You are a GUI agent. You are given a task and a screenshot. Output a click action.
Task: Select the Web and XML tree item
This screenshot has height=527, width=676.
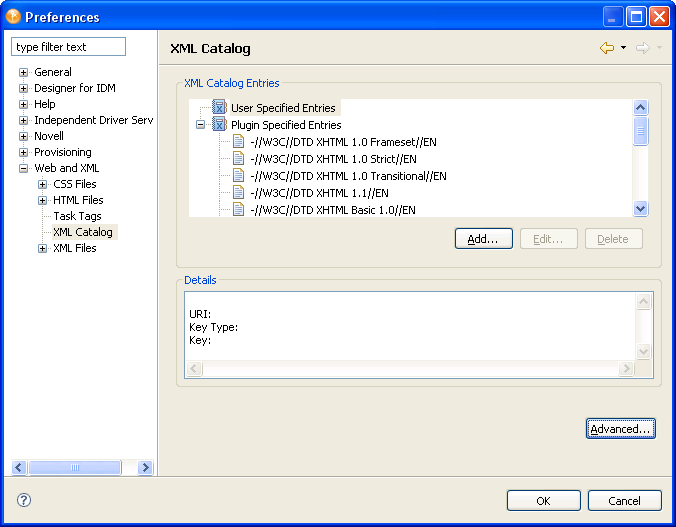(67, 168)
